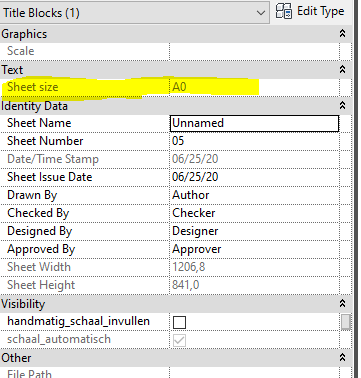Click the Sheet Name field containing Unnamed
This screenshot has width=361, height=378.
point(255,123)
